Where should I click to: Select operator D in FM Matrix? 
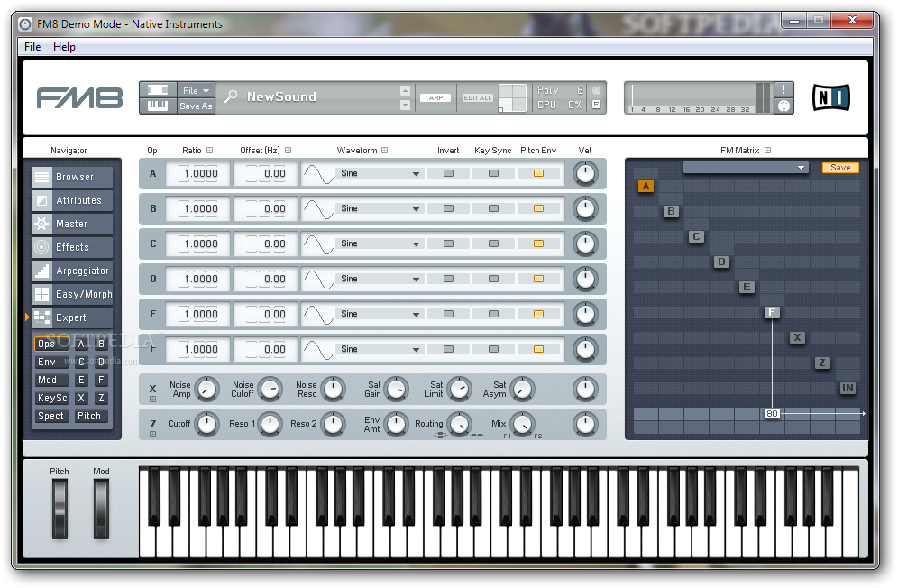[721, 262]
